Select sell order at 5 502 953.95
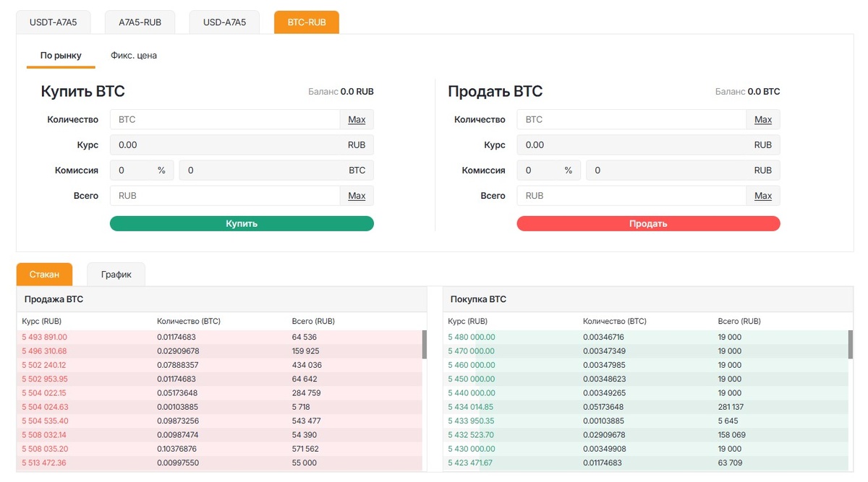This screenshot has height=482, width=868. pos(219,379)
